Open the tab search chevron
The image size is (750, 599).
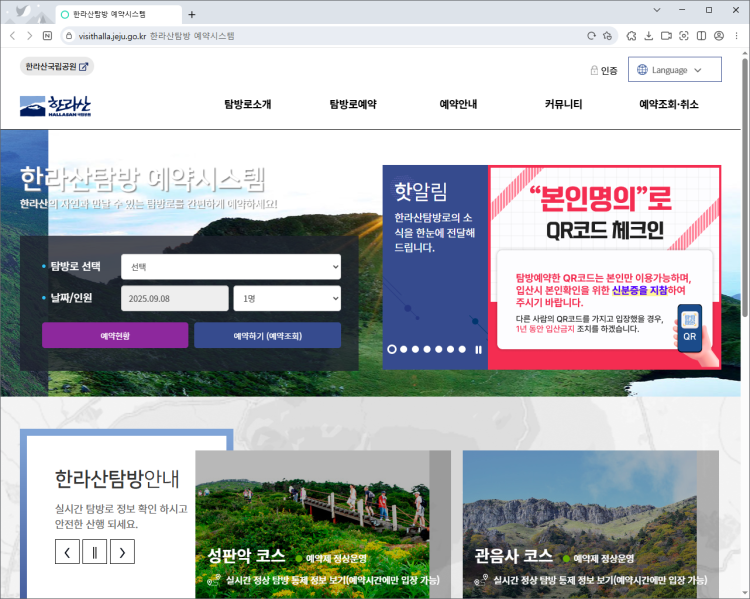point(657,10)
